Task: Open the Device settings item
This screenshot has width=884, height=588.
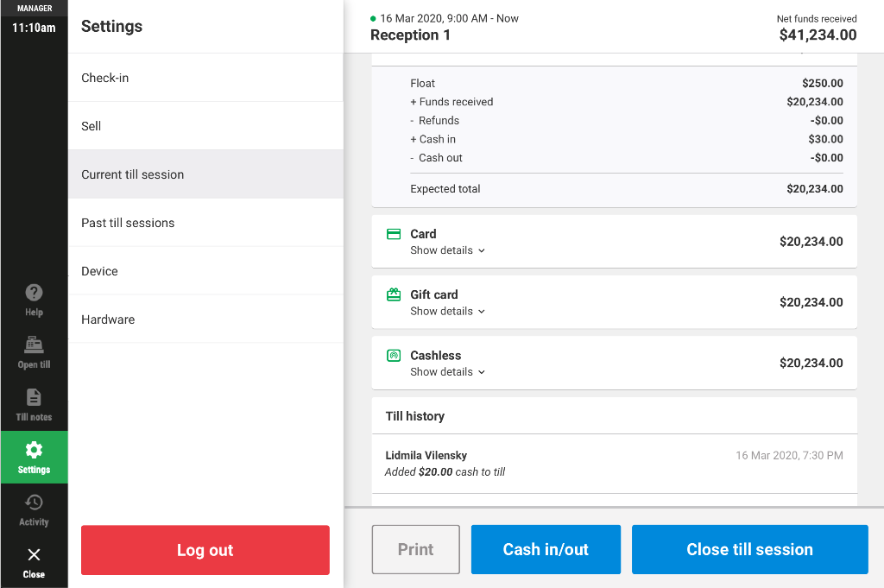Action: tap(205, 271)
